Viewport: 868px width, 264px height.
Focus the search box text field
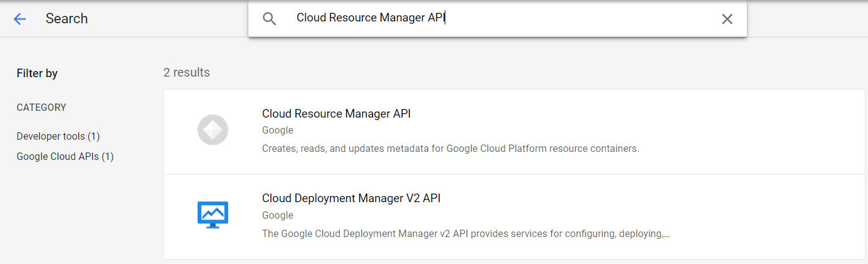pyautogui.click(x=489, y=18)
